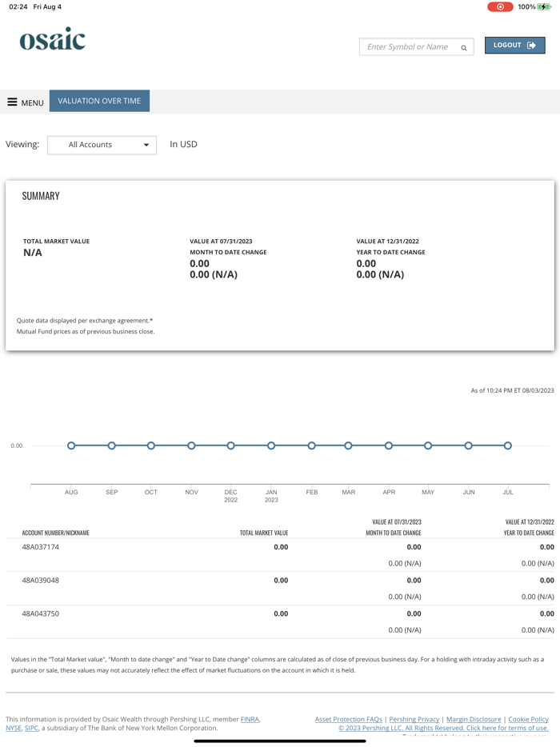Select account 48A043750
The image size is (560, 747).
click(41, 614)
